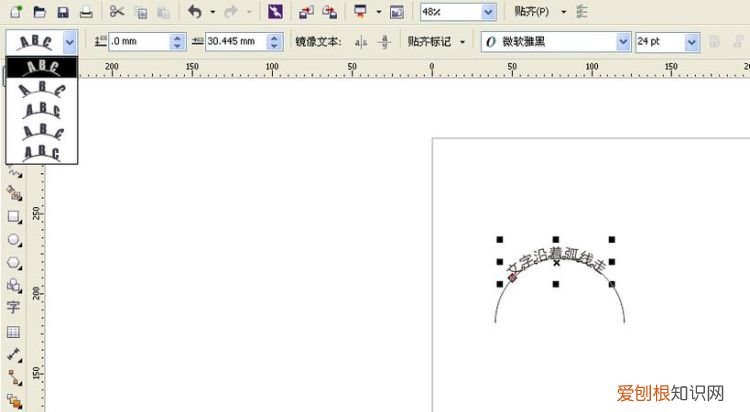The width and height of the screenshot is (750, 412).
Task: Choose the first text orientation preset in list
Action: click(x=41, y=66)
